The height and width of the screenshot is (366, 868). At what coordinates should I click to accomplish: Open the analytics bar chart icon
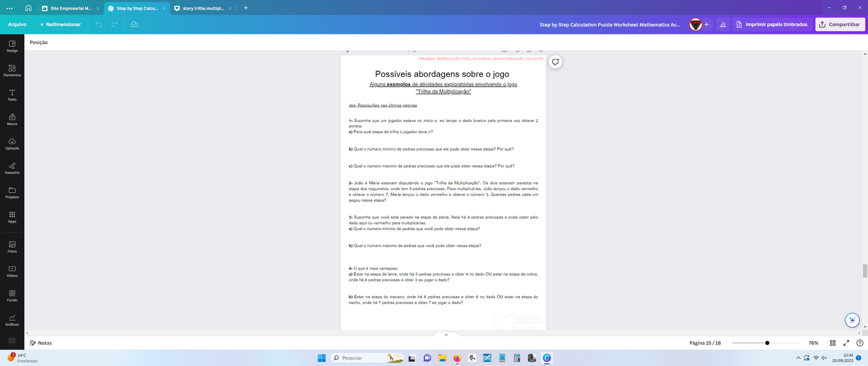click(x=722, y=24)
